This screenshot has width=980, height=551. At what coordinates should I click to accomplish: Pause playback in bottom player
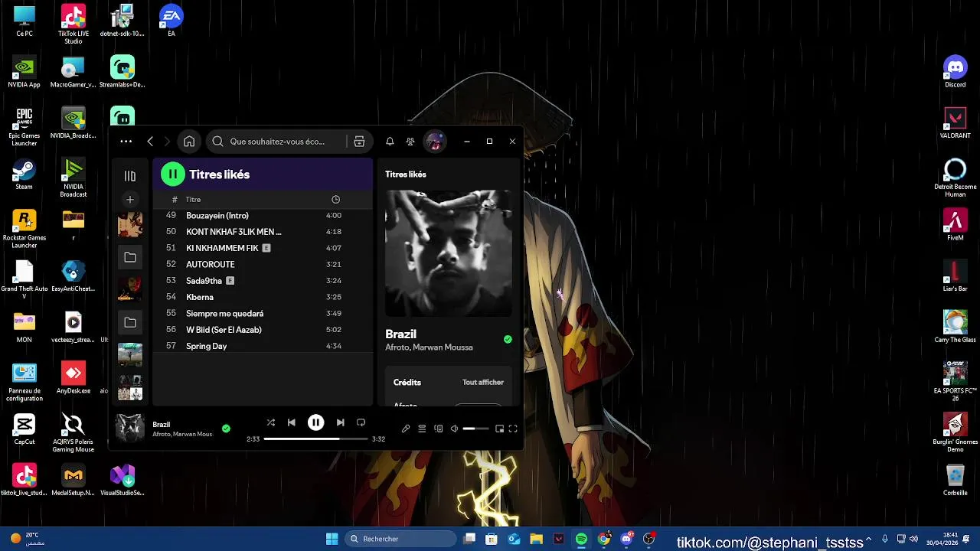315,422
